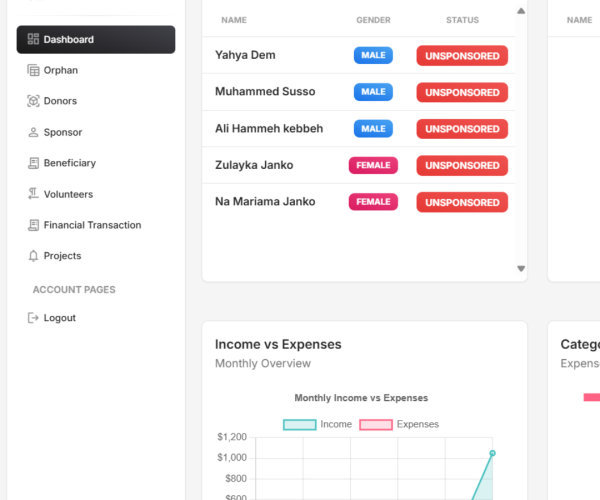Sort table by NAME column header

[233, 20]
